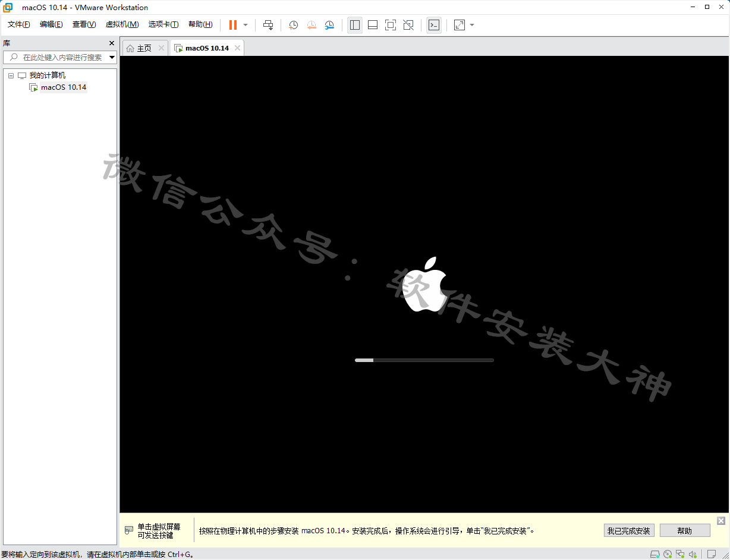Open the snapshot manager

coord(329,25)
